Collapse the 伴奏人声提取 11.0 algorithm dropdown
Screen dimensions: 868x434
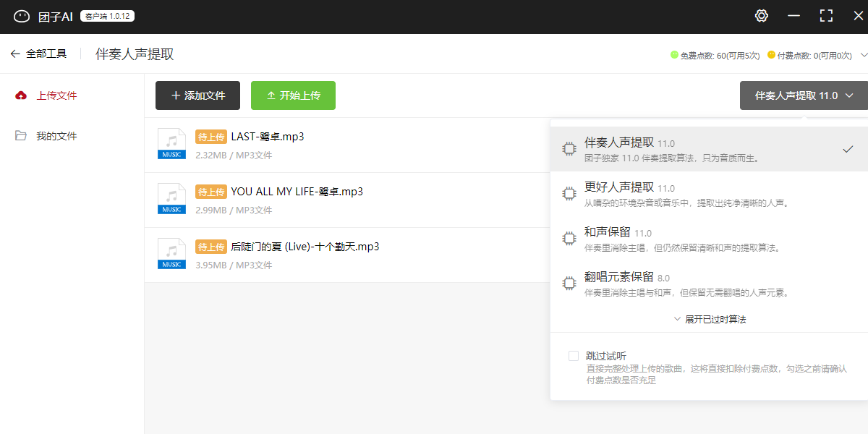(x=804, y=95)
